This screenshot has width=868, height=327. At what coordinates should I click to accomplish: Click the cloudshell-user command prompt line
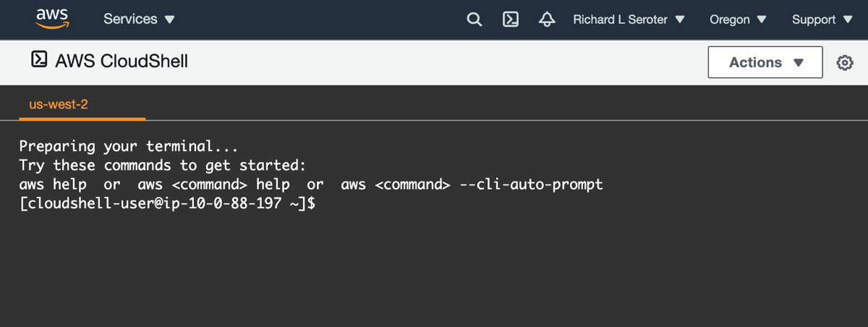coord(167,205)
